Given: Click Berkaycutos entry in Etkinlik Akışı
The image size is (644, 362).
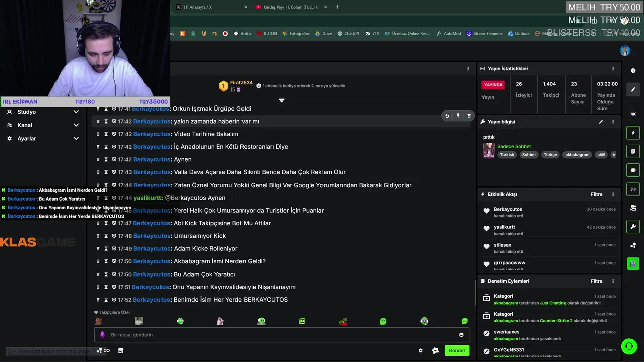Looking at the screenshot, I should coord(548,212).
